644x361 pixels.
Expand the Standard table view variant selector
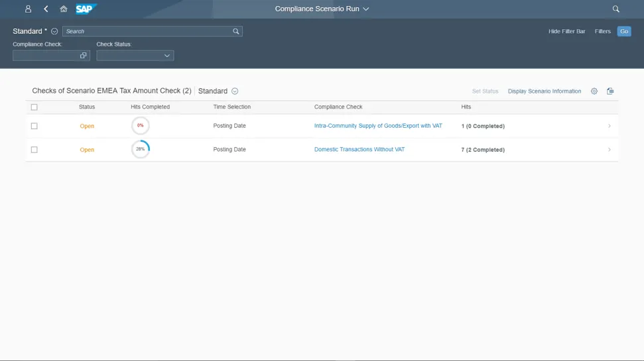point(235,91)
